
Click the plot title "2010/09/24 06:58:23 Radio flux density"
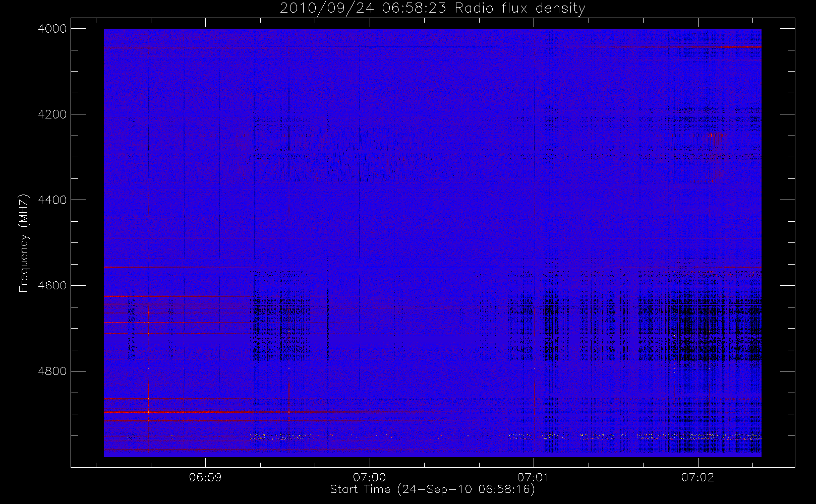coord(433,8)
